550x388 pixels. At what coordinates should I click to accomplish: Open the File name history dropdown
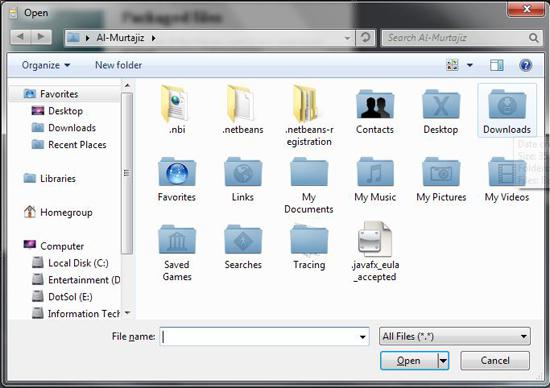pyautogui.click(x=362, y=337)
